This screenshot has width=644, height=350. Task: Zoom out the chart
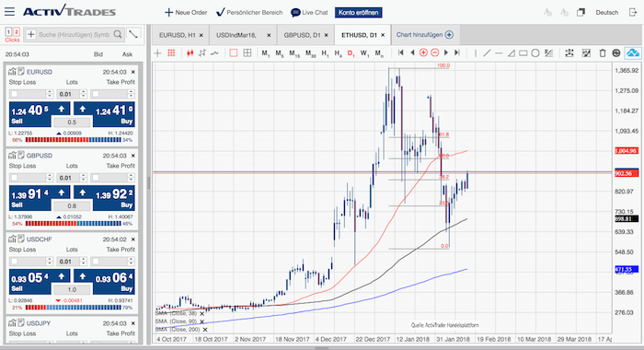[x=435, y=52]
